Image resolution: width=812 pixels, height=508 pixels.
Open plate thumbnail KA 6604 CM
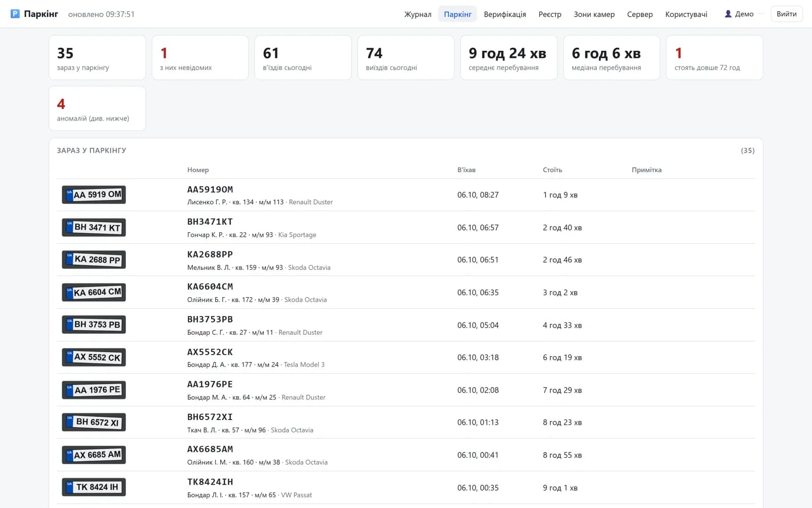(x=94, y=292)
